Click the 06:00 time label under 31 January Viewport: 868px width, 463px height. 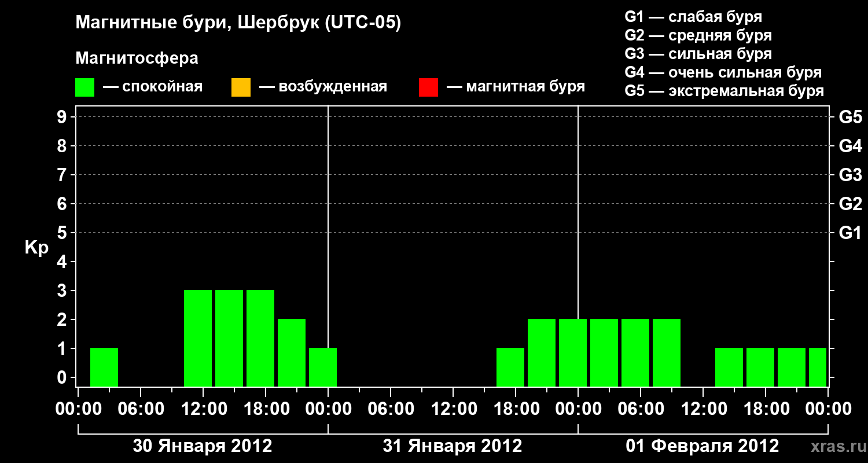pos(391,409)
